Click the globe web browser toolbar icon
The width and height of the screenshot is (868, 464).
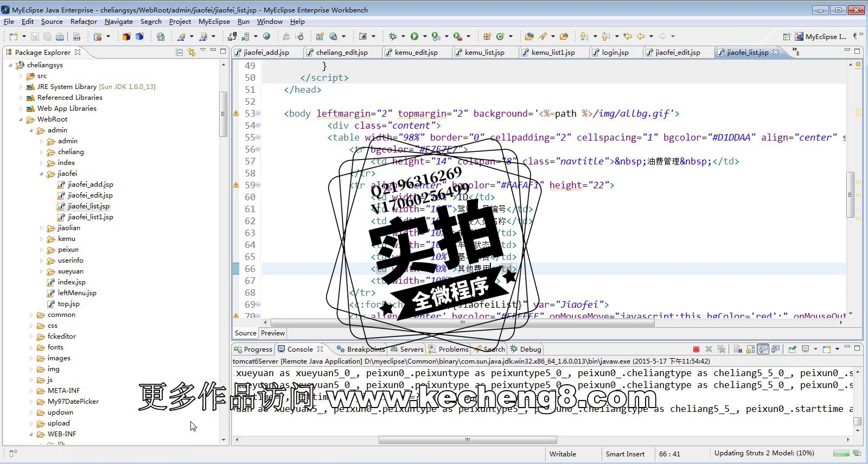[x=266, y=36]
